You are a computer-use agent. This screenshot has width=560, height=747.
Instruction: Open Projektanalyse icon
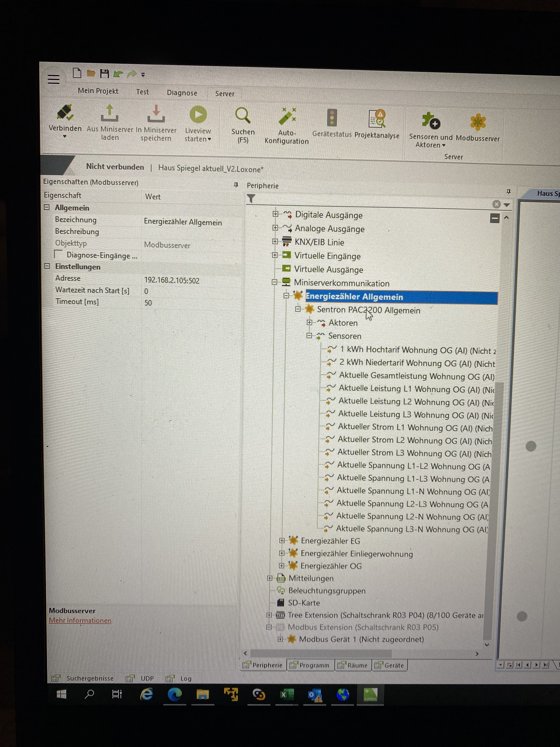[377, 119]
